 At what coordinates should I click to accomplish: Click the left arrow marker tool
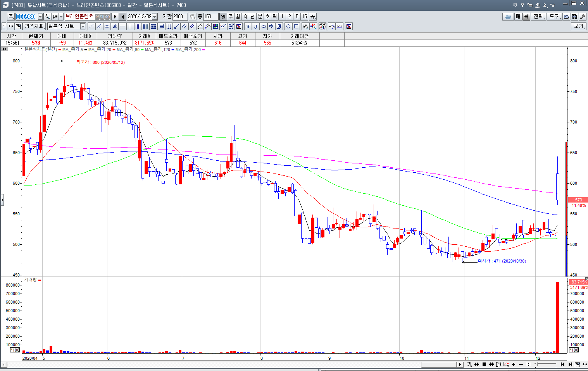(264, 26)
